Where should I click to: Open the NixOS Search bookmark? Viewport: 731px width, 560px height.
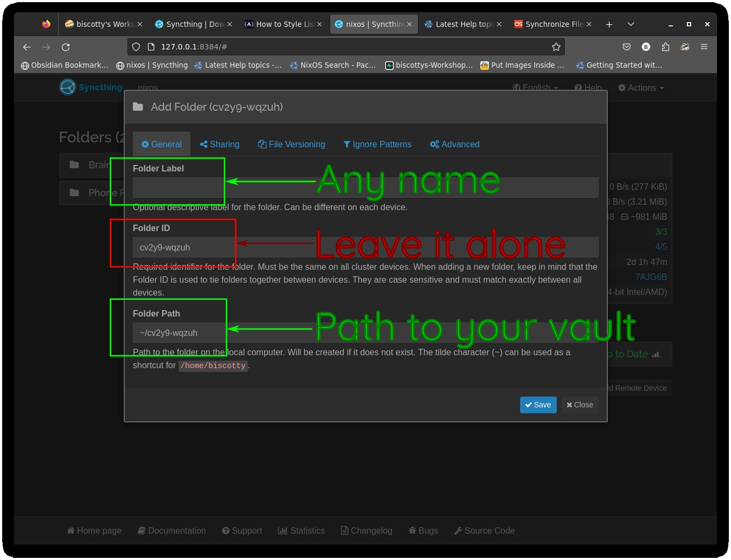pos(333,65)
